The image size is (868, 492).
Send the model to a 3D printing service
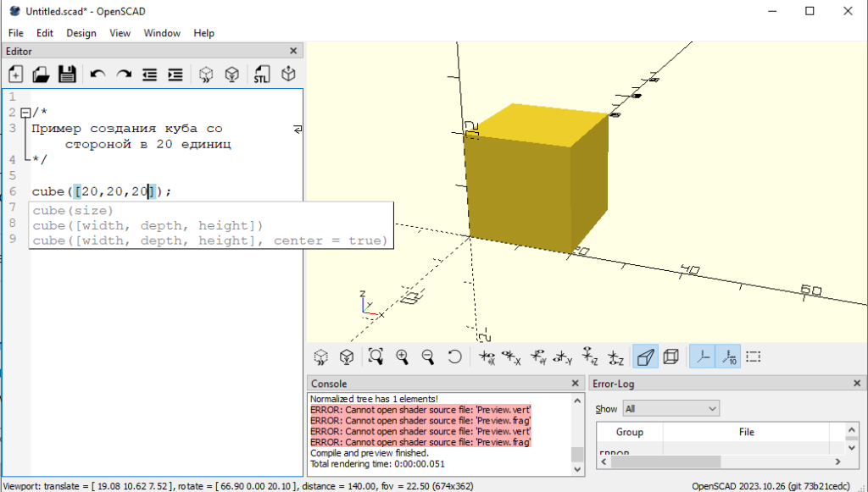pyautogui.click(x=287, y=74)
